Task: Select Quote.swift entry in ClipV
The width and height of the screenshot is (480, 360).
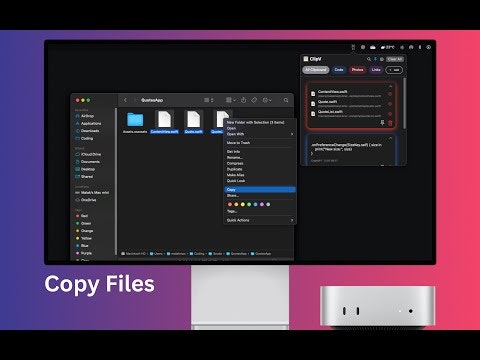Action: pos(348,104)
